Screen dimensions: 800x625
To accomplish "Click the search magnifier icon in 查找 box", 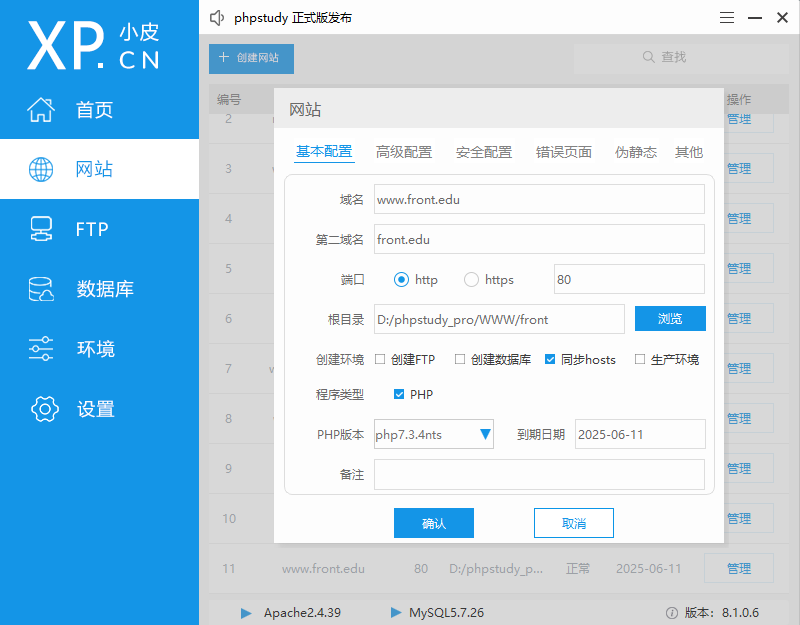I will tap(648, 57).
